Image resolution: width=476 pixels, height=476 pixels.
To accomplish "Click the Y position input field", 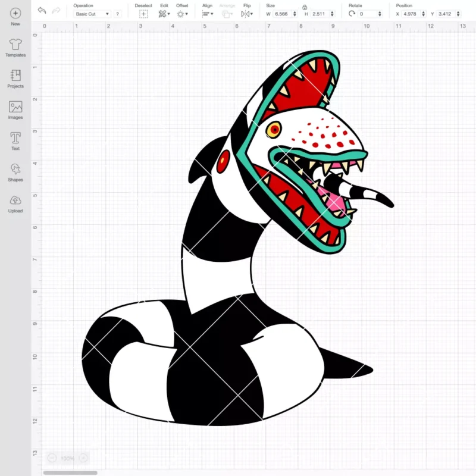I will pyautogui.click(x=446, y=14).
